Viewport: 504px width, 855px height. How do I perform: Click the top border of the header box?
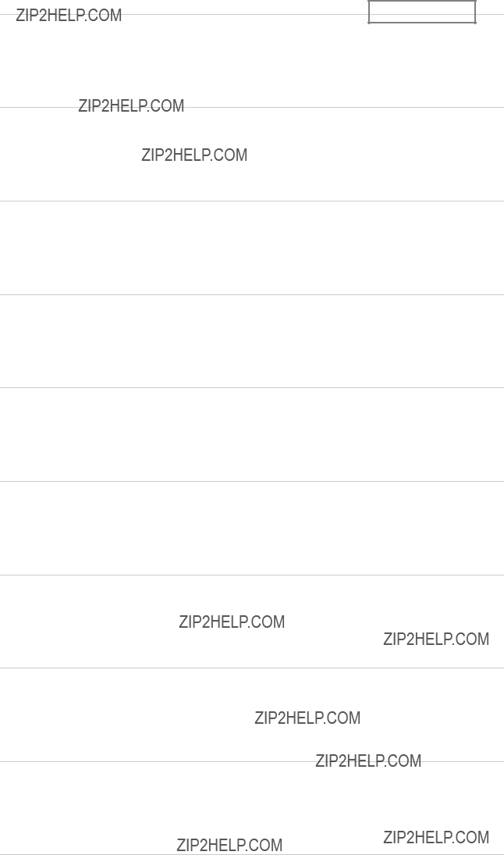pyautogui.click(x=422, y=1)
